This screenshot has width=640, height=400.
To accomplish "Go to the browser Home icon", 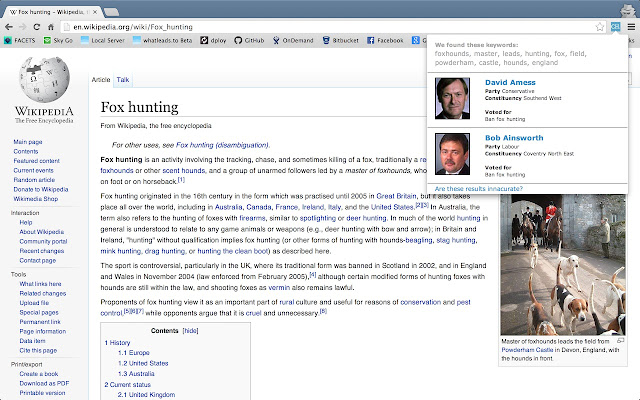I will (x=51, y=27).
